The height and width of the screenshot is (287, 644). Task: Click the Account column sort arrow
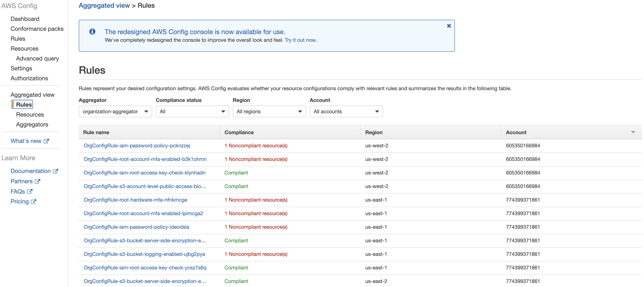[633, 132]
